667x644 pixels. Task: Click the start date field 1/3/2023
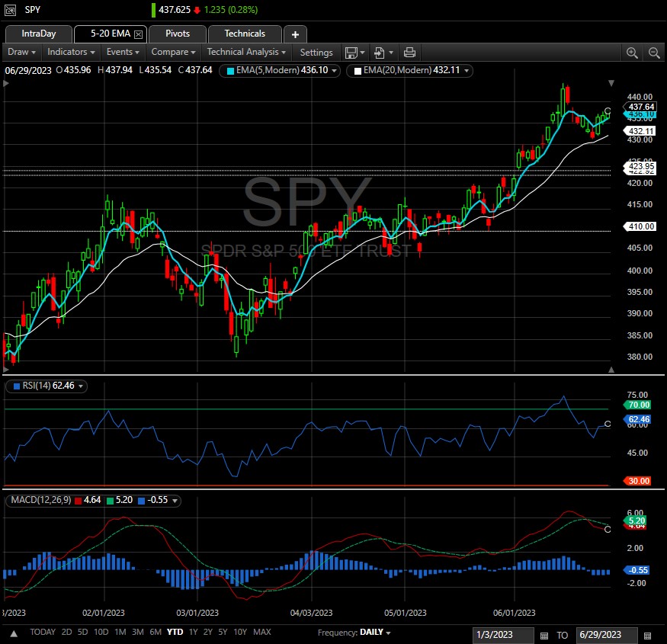coord(505,635)
